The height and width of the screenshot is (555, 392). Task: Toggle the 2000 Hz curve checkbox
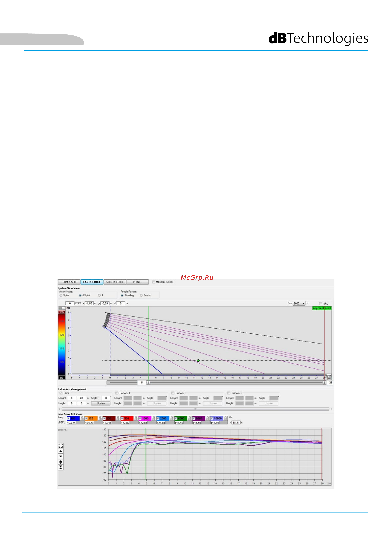coord(158,418)
